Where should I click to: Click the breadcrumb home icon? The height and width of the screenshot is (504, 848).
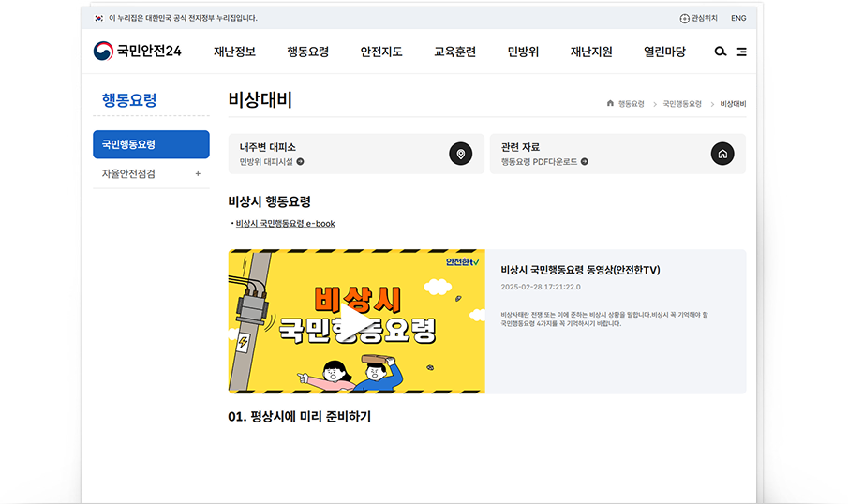click(x=610, y=103)
